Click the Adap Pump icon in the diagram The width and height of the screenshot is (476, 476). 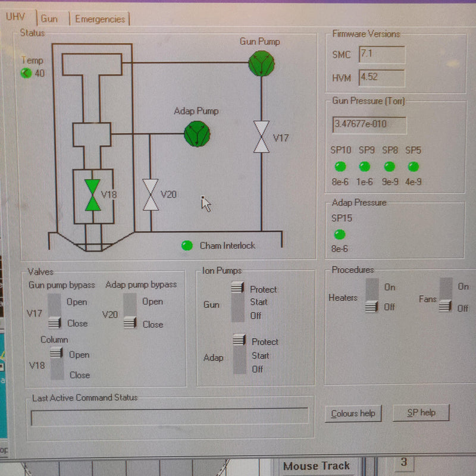point(196,133)
